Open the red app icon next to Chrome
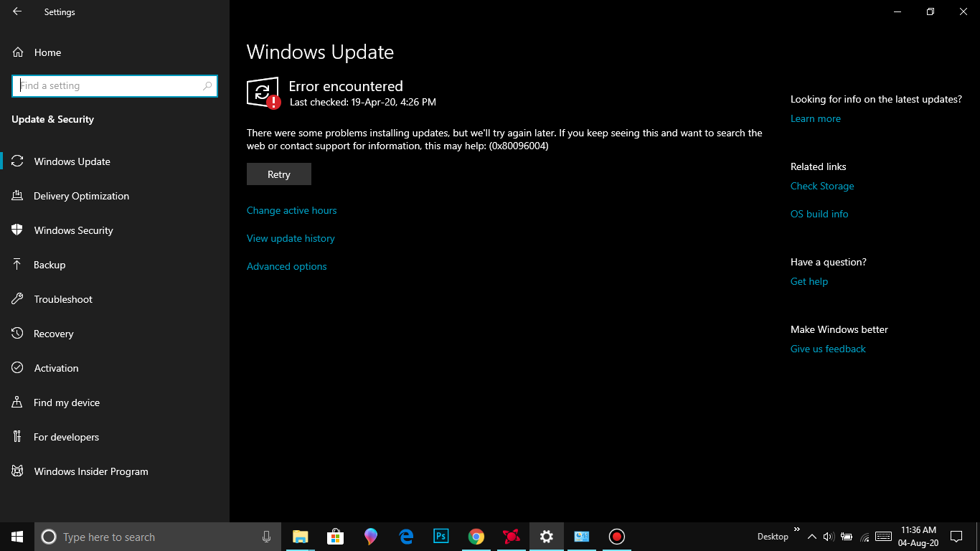 click(x=512, y=537)
